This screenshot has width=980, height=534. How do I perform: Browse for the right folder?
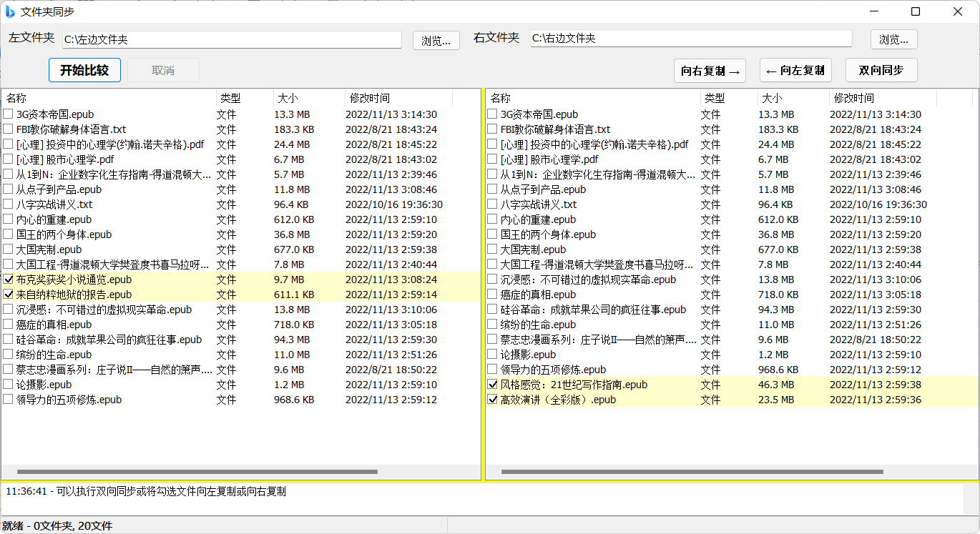tap(893, 40)
